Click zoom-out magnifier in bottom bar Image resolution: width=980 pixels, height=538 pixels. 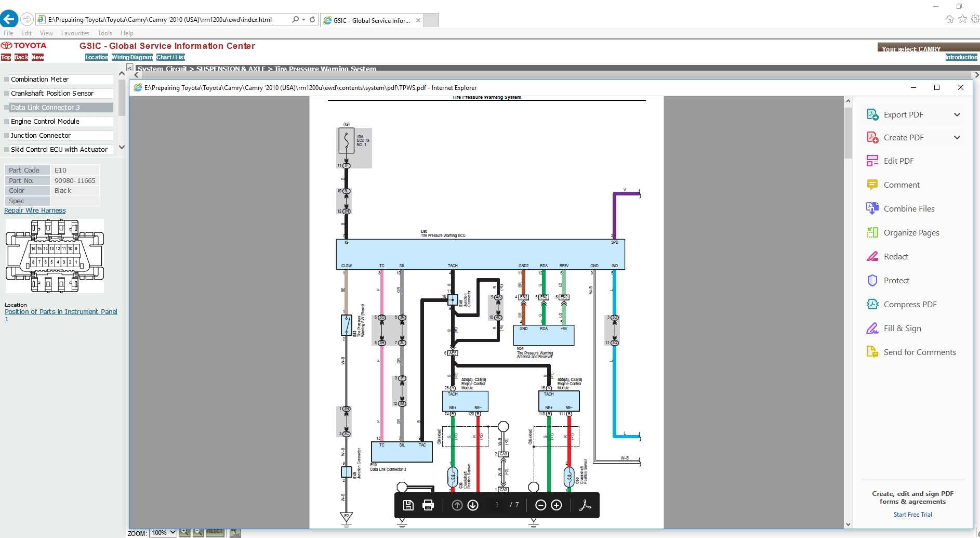(198, 532)
